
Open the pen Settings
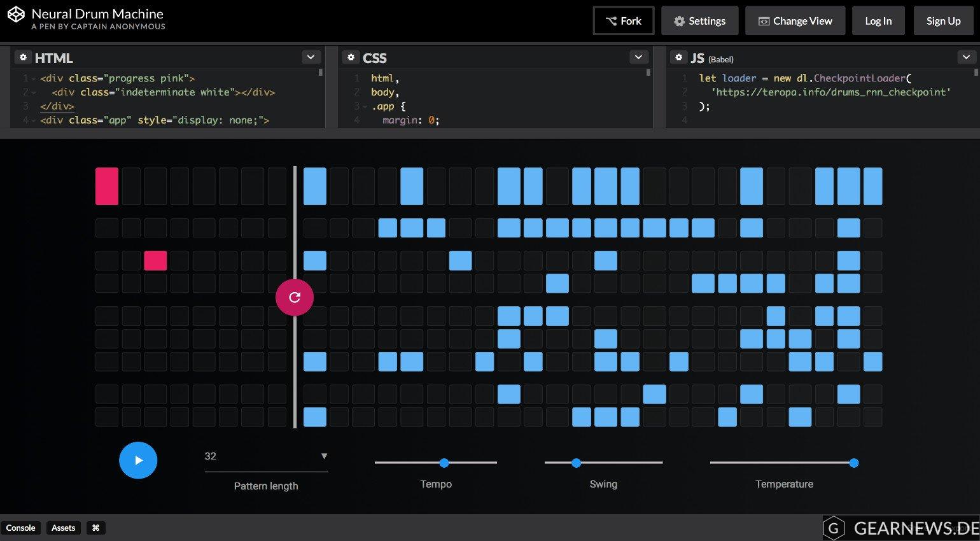699,21
